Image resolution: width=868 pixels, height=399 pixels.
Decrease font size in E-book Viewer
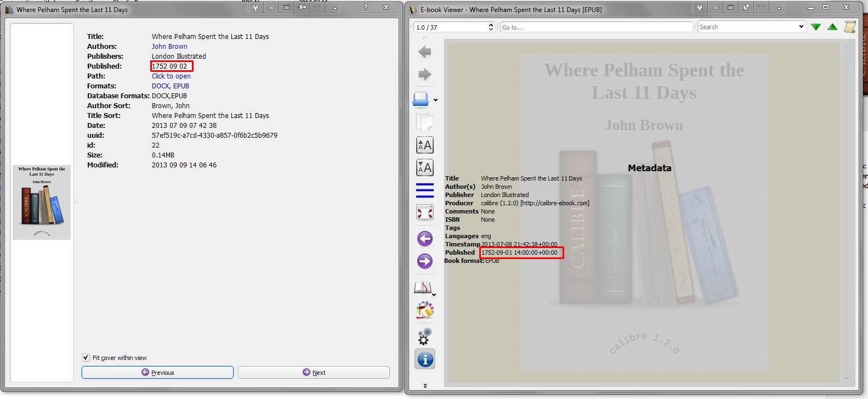coord(425,167)
